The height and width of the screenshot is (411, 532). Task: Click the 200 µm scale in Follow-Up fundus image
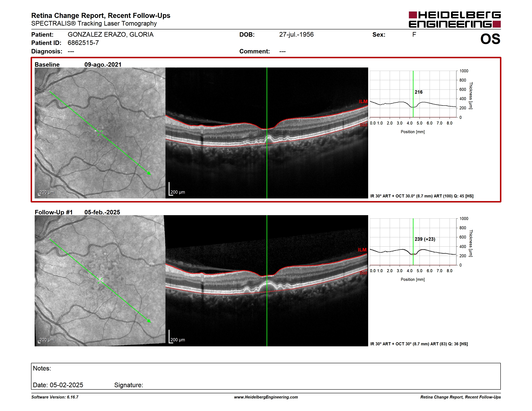coord(46,340)
